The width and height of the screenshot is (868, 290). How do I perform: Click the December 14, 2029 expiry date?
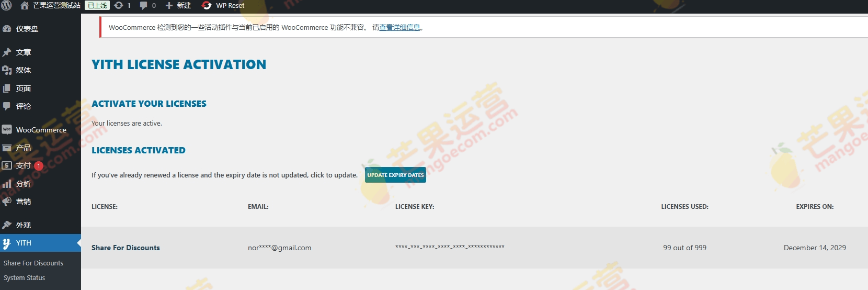click(815, 248)
